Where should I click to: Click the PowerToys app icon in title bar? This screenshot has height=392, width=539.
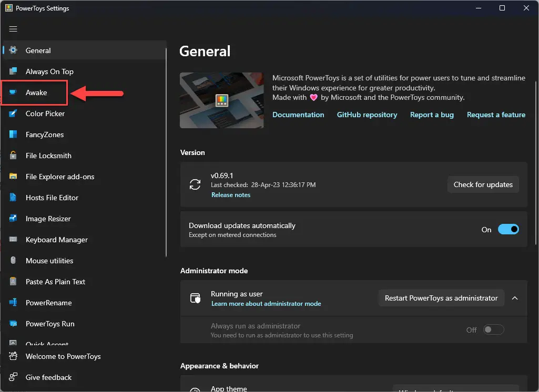point(9,8)
